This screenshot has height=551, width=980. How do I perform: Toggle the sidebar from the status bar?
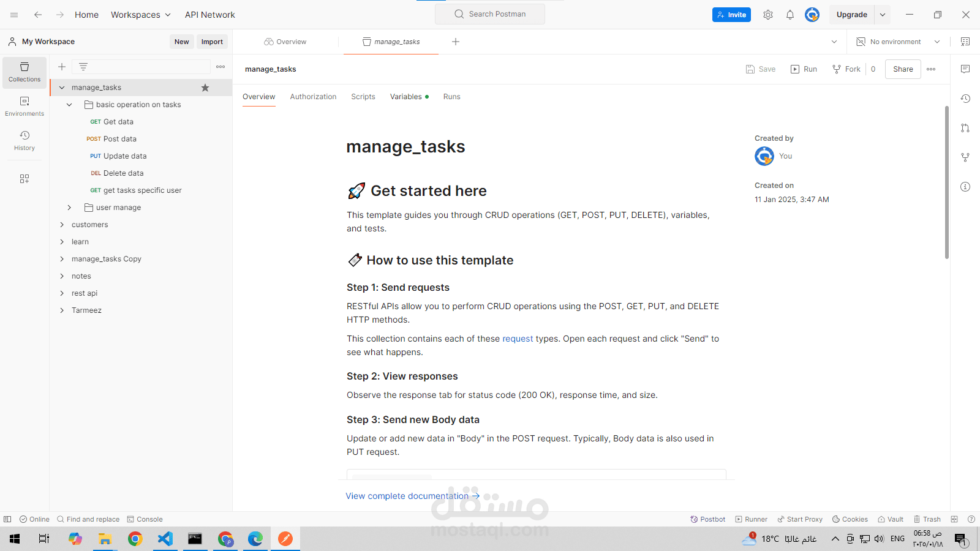7,519
